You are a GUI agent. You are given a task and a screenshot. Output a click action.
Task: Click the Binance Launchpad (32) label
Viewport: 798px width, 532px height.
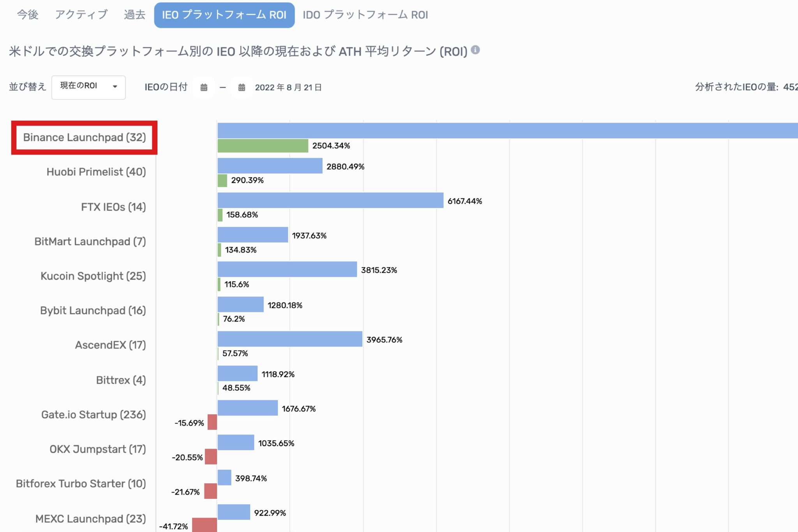pos(85,138)
